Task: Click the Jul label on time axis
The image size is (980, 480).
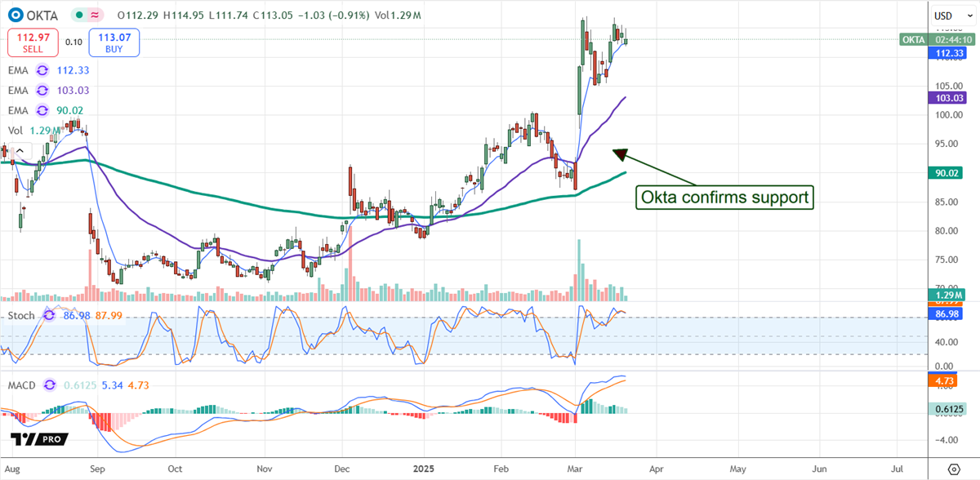Action: [x=898, y=469]
